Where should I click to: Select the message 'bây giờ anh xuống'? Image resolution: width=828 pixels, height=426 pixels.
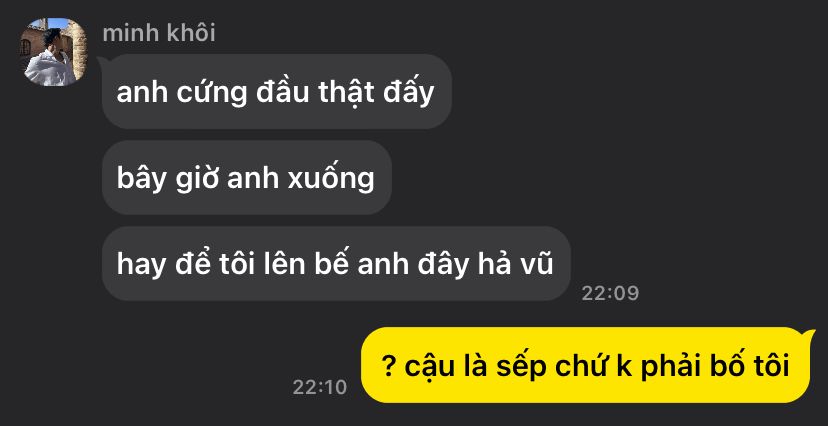coord(246,178)
